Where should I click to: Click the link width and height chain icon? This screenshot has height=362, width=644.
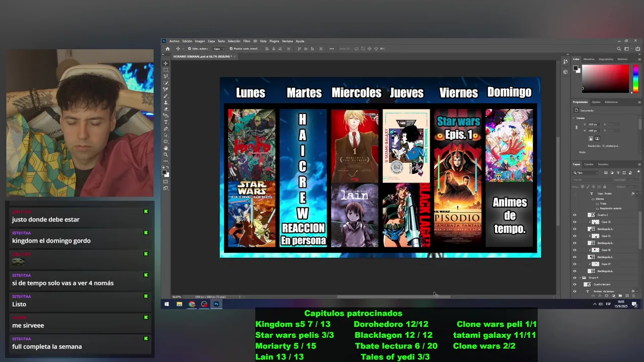pos(577,127)
